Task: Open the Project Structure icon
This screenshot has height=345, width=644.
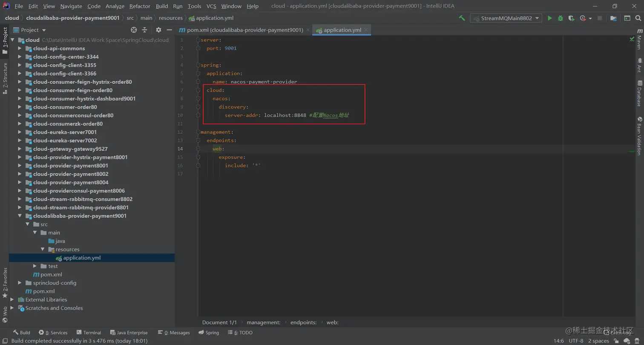Action: 613,18
